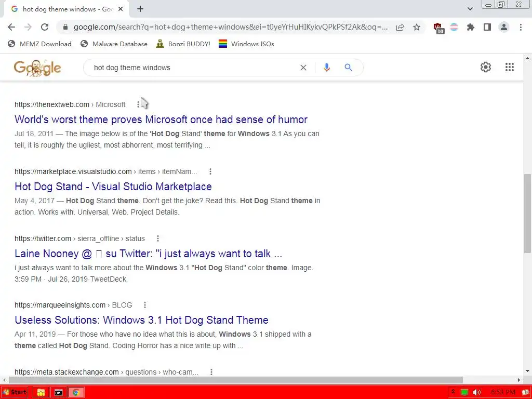
Task: Click the horizontal scrollbar thumb
Action: [x=236, y=380]
